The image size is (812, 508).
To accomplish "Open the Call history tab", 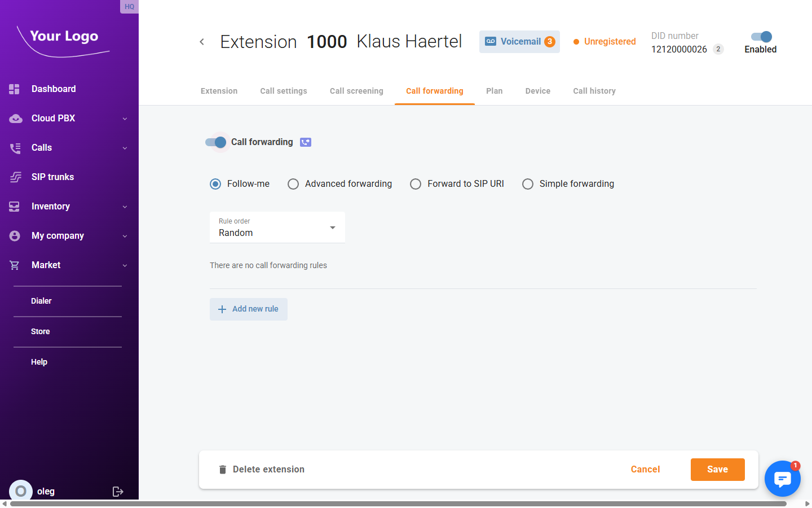I will 594,91.
